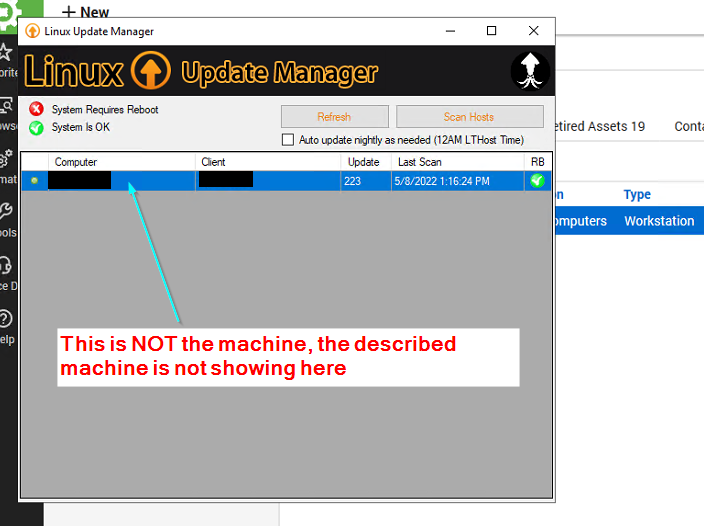This screenshot has width=704, height=526.
Task: Select the update count 223 cell
Action: click(x=366, y=181)
